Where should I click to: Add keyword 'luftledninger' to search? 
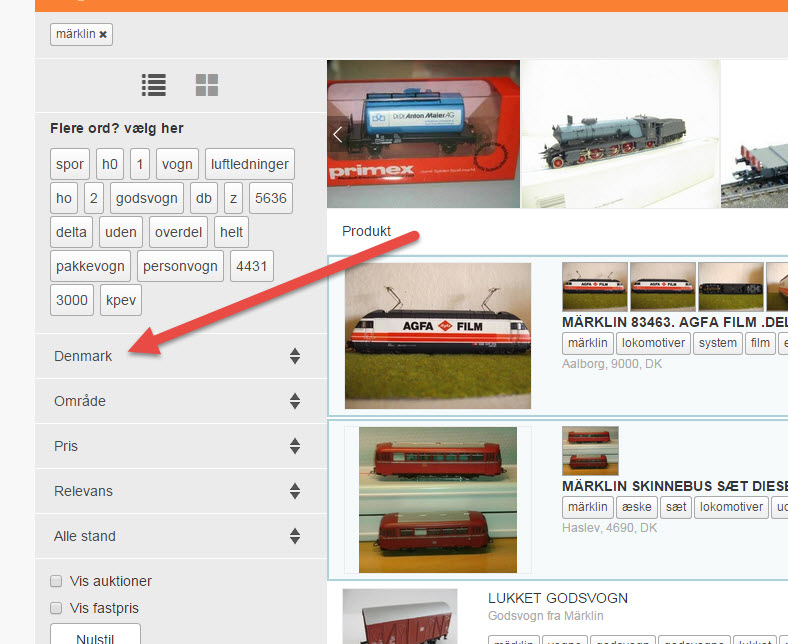(x=250, y=164)
